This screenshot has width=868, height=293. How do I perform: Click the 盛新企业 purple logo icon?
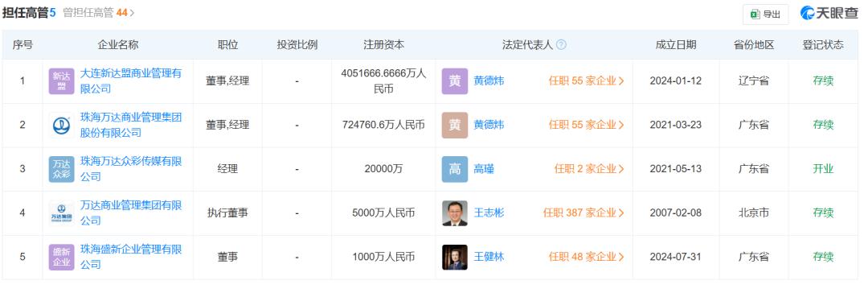(x=61, y=258)
